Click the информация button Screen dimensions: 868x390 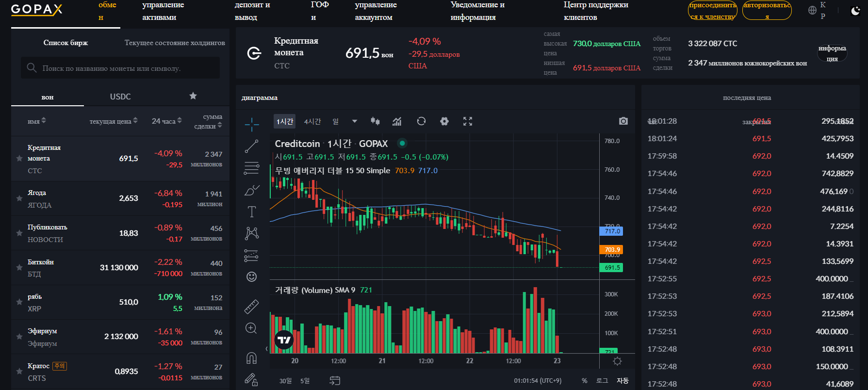(832, 53)
